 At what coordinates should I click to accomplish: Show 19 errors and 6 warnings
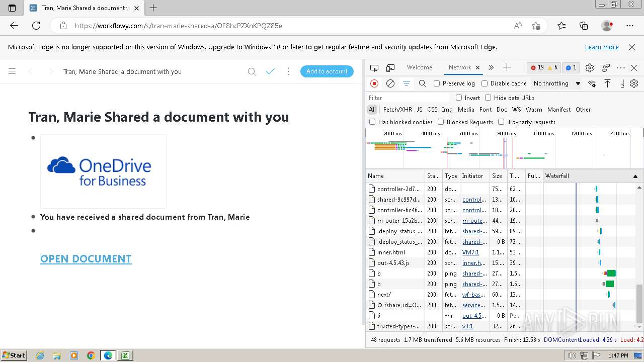(544, 67)
